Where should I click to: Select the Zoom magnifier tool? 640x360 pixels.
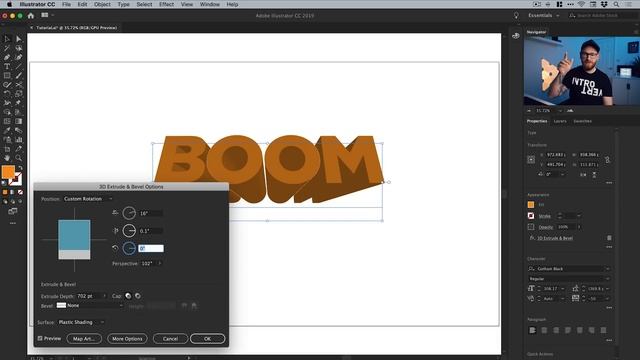pos(19,158)
